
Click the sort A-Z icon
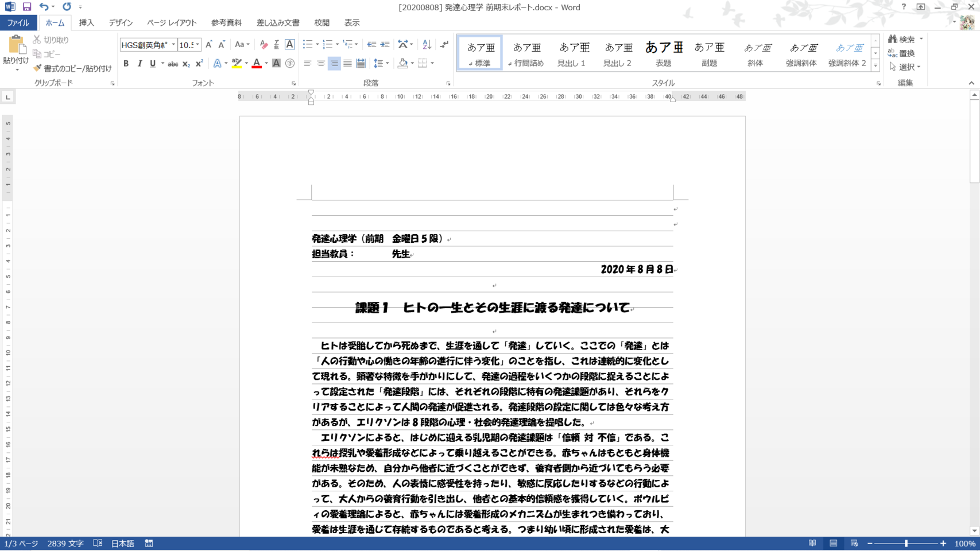(427, 45)
